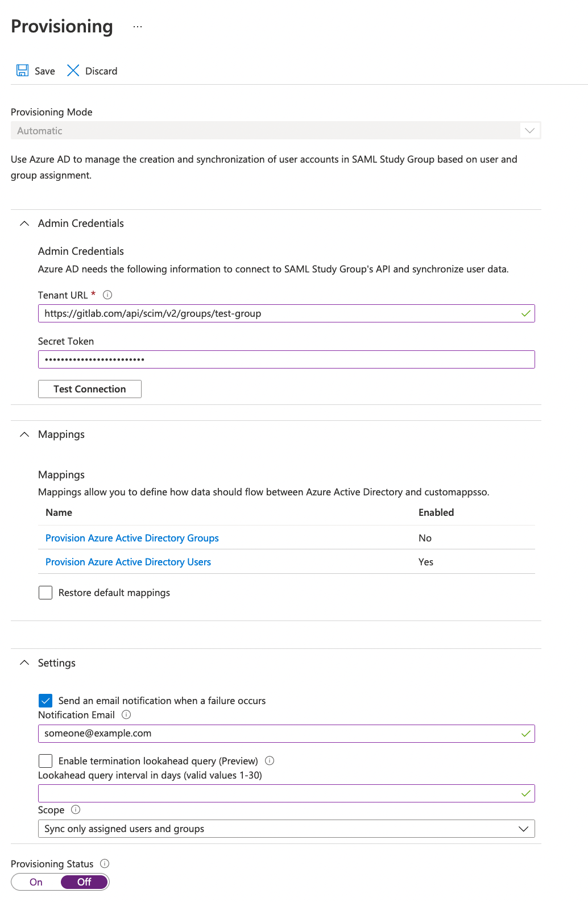
Task: Uncheck Send an email notification when failure occurs
Action: (45, 701)
